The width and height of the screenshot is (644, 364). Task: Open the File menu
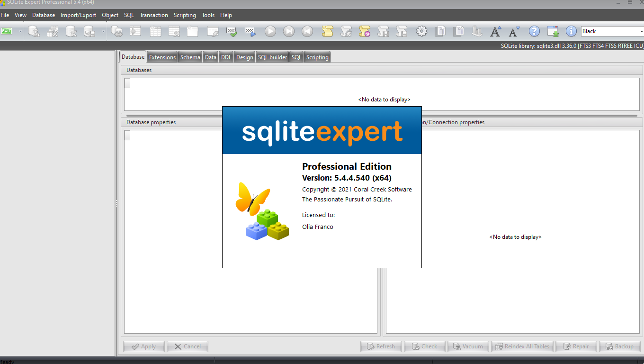(5, 15)
